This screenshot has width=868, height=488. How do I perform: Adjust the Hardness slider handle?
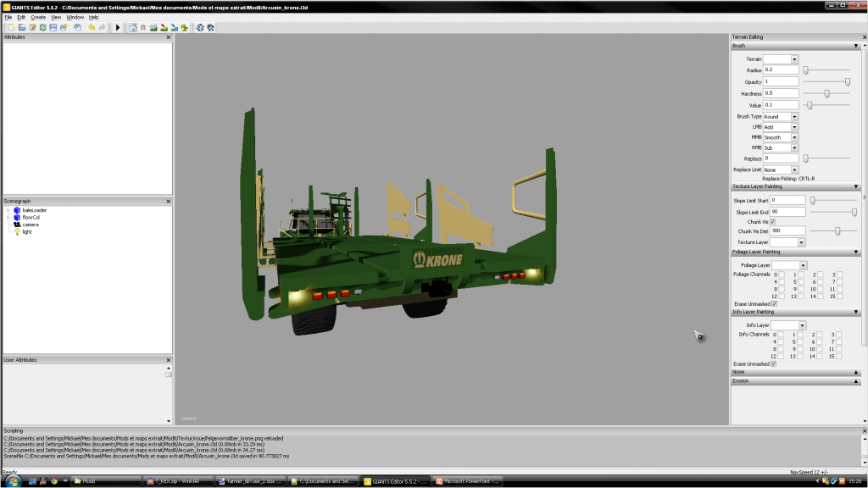(x=827, y=93)
